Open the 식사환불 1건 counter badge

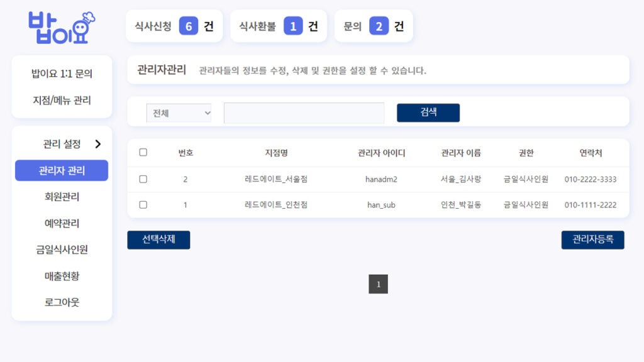pyautogui.click(x=279, y=26)
